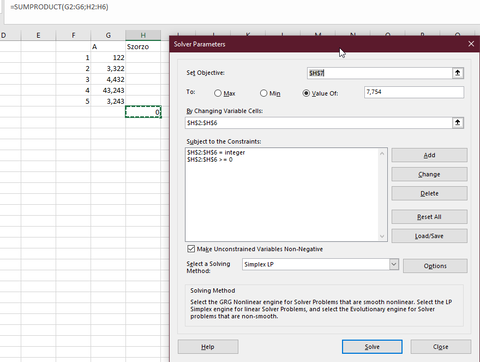Image resolution: width=480 pixels, height=362 pixels.
Task: Click constraints list scroll up arrow
Action: pos(382,154)
